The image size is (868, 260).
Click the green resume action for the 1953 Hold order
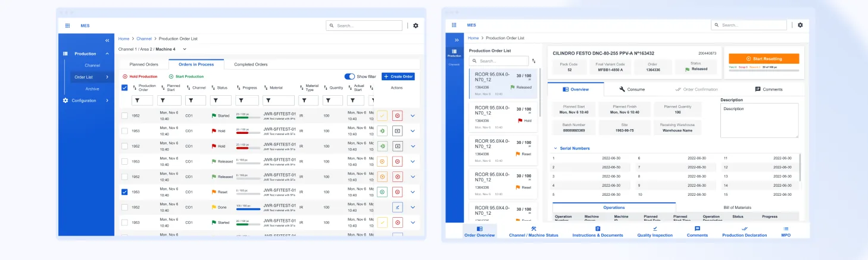382,130
